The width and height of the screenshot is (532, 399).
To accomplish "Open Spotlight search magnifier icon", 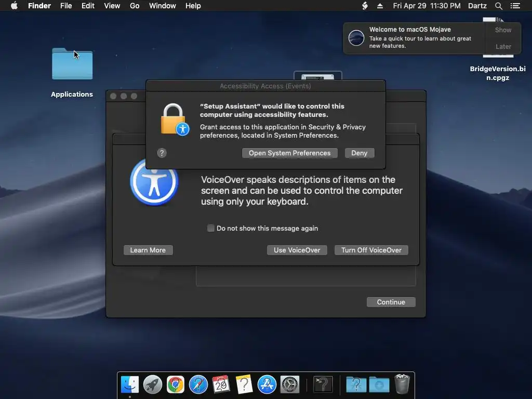I will tap(498, 6).
